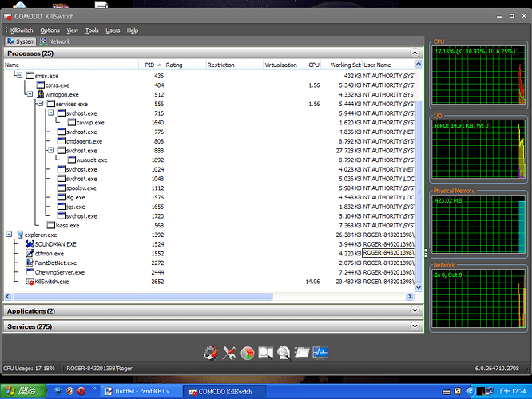Screen dimensions: 532x399
Task: Switch to the System tab
Action: pos(21,41)
